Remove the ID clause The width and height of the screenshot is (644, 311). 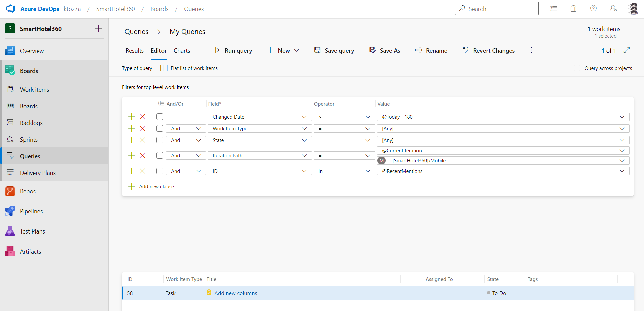coord(142,171)
